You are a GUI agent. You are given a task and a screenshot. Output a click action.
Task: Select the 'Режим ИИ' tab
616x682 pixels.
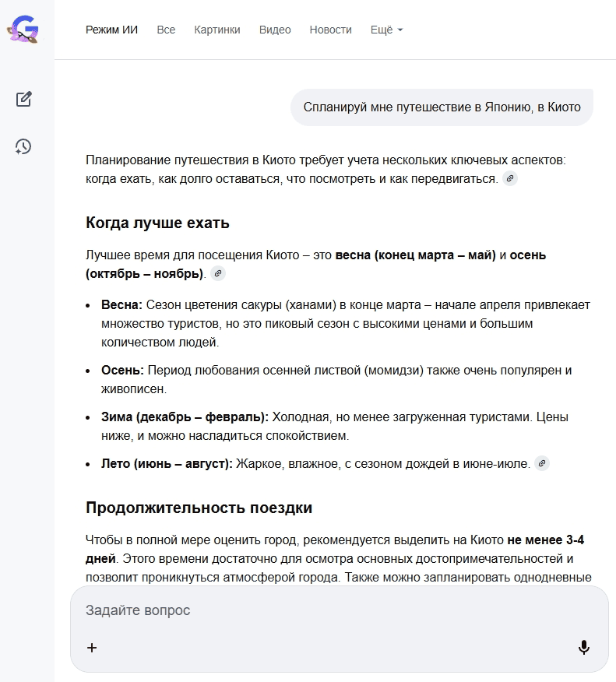pyautogui.click(x=111, y=30)
